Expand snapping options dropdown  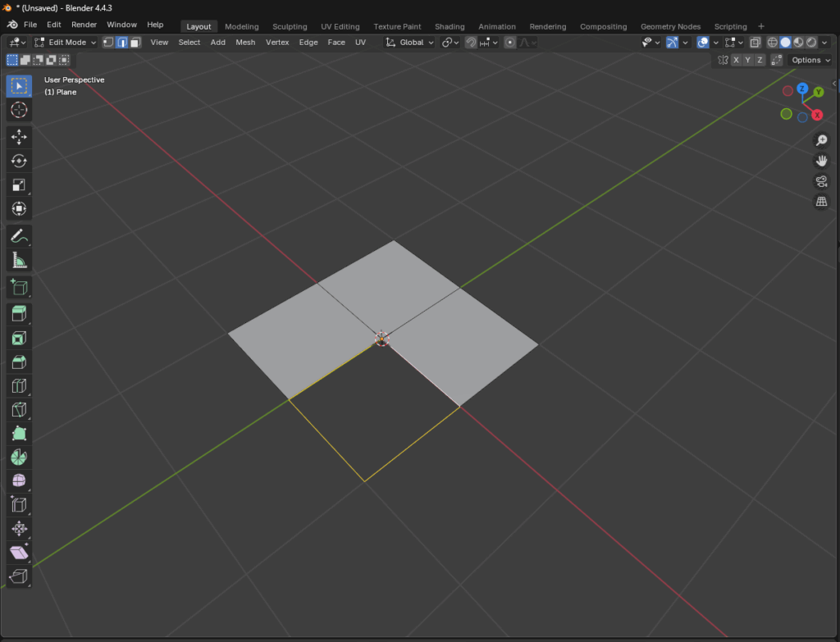click(490, 43)
